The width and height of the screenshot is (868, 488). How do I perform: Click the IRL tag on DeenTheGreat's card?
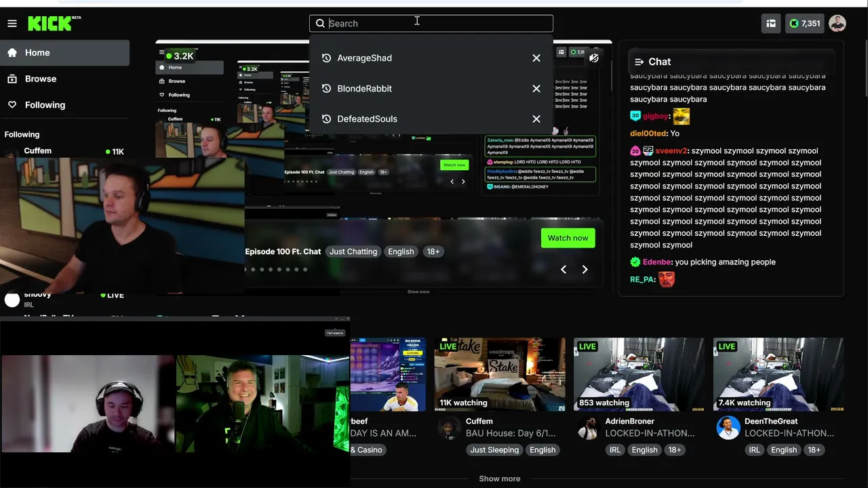click(754, 450)
